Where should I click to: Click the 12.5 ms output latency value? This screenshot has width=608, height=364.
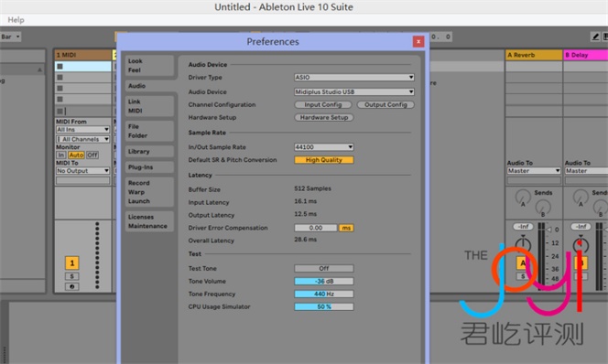click(x=305, y=214)
